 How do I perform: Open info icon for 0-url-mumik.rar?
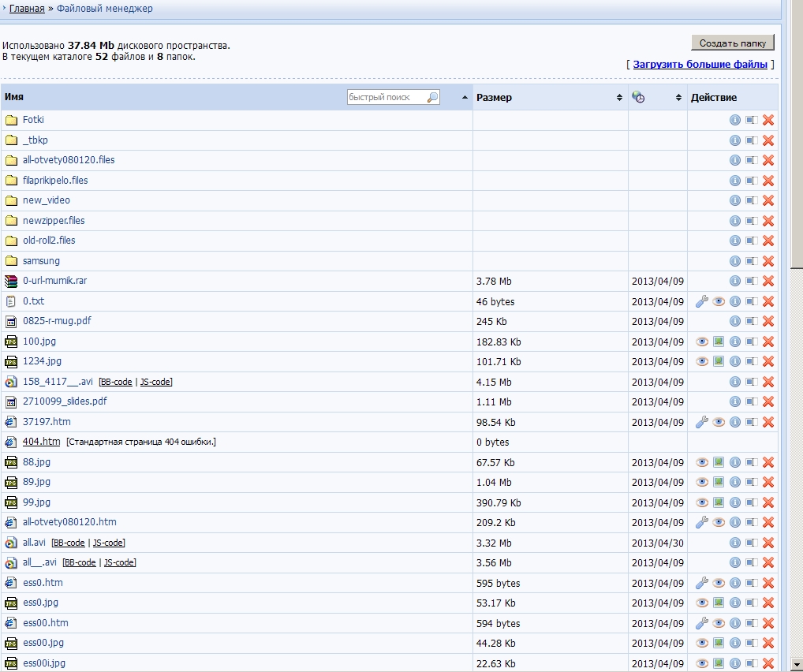(x=734, y=281)
